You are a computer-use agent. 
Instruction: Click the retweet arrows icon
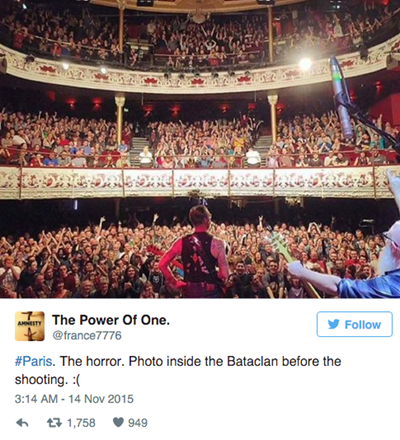point(54,423)
